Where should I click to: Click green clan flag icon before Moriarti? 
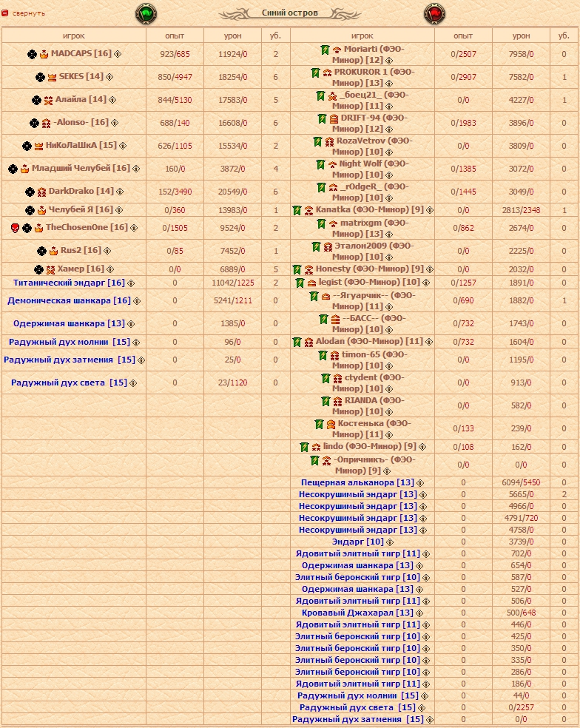click(326, 50)
